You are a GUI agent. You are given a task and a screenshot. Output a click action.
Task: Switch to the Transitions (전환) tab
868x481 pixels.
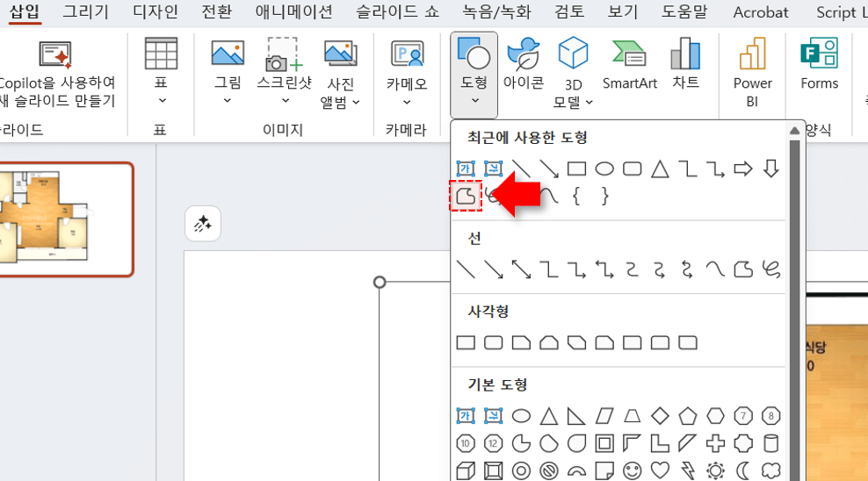click(x=216, y=11)
